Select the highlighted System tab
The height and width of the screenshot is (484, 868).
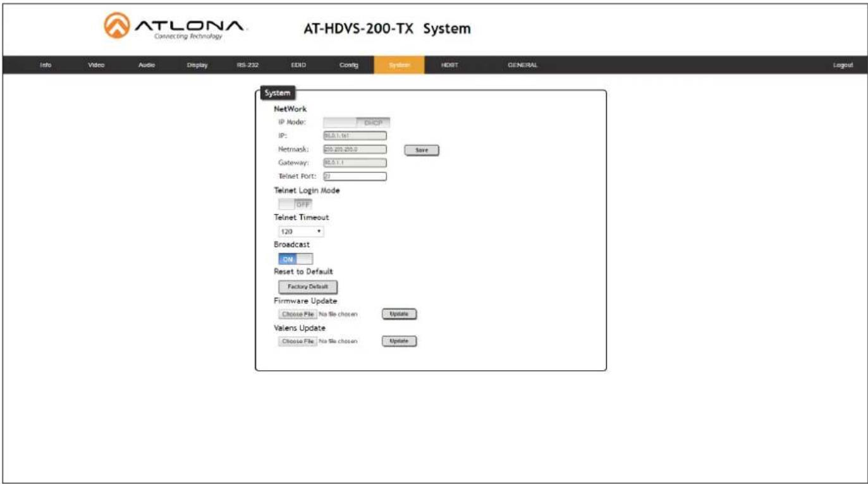(399, 65)
